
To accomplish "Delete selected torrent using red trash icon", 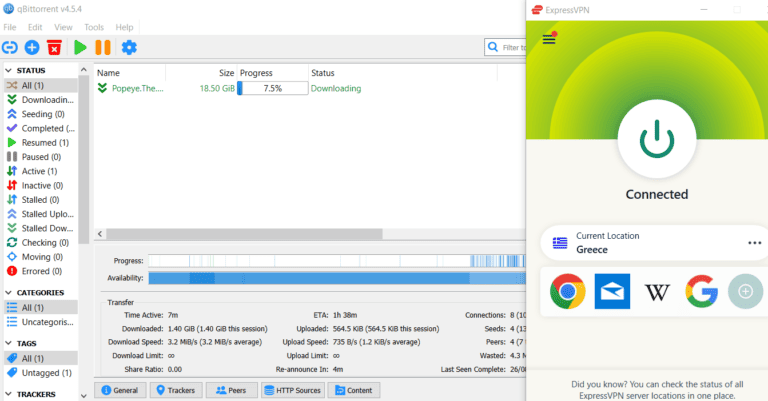I will [x=54, y=47].
